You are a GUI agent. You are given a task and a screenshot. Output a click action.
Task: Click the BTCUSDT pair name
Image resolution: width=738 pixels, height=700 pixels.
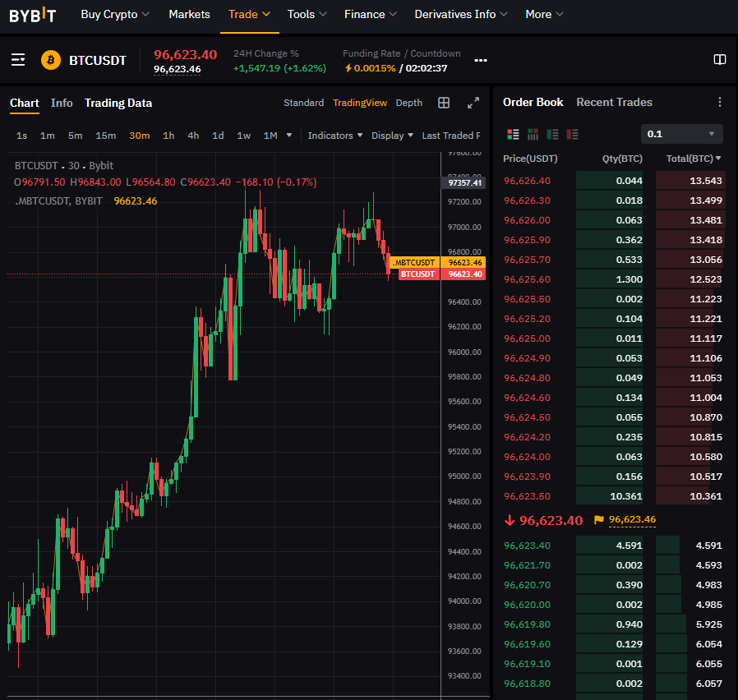[x=98, y=60]
